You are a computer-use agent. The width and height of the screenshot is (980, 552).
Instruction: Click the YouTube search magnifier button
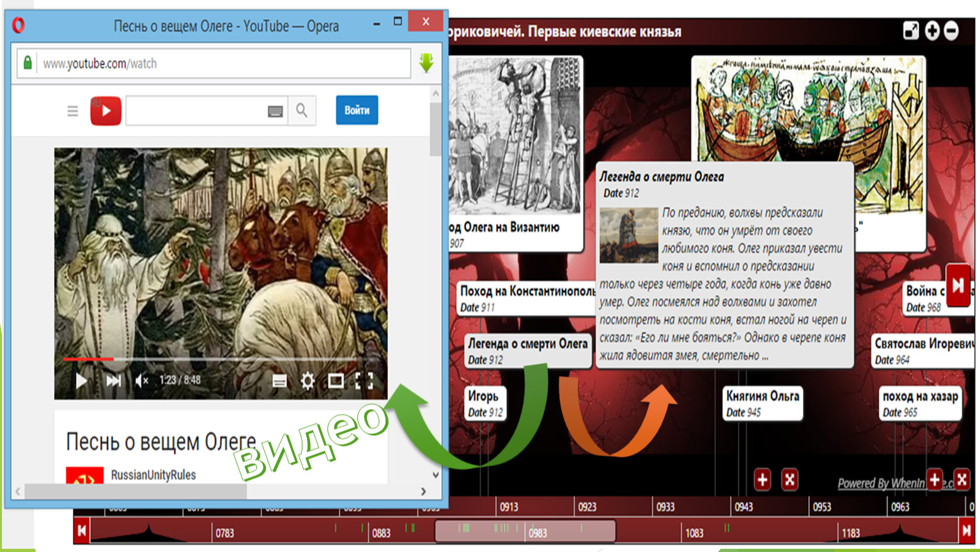point(302,111)
